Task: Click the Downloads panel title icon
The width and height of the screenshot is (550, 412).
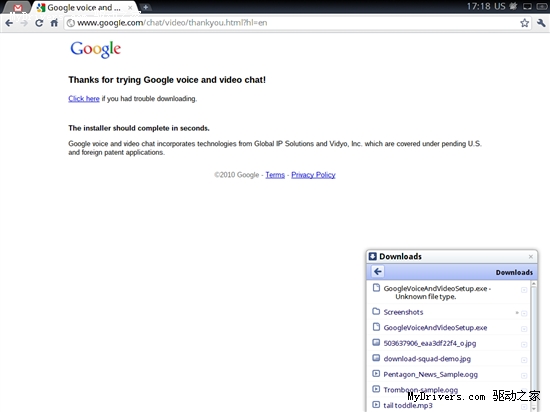Action: [373, 256]
